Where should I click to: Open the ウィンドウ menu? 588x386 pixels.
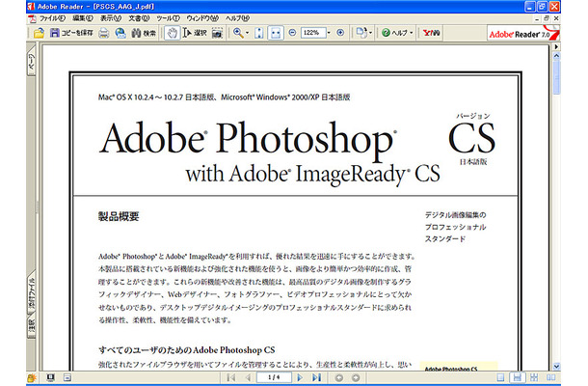coord(202,18)
